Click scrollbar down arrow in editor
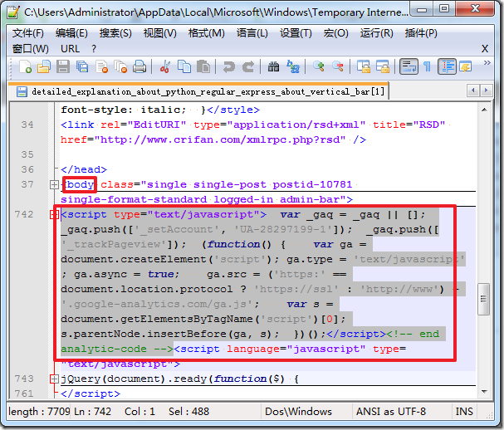Screen dimensions: 504x430 coord(484,392)
